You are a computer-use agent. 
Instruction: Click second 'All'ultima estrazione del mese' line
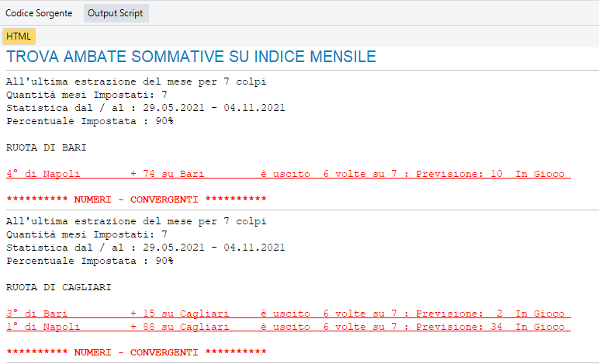pos(137,221)
